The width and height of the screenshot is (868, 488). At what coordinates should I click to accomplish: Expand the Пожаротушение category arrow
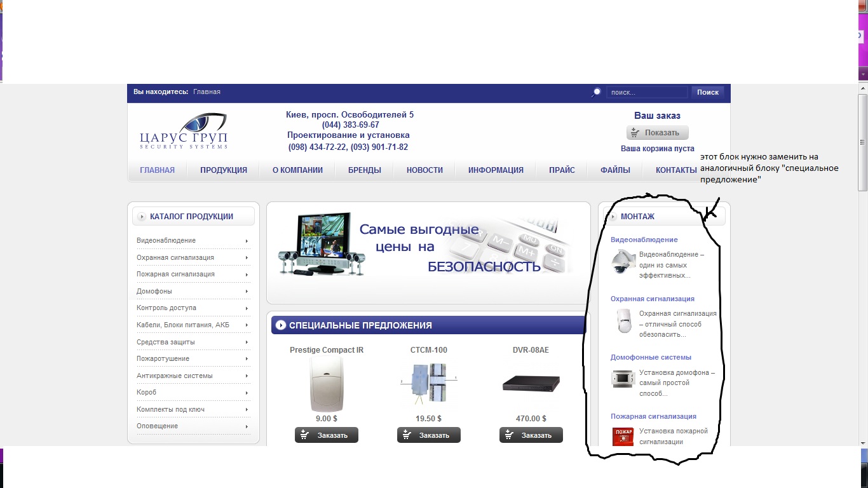(247, 359)
